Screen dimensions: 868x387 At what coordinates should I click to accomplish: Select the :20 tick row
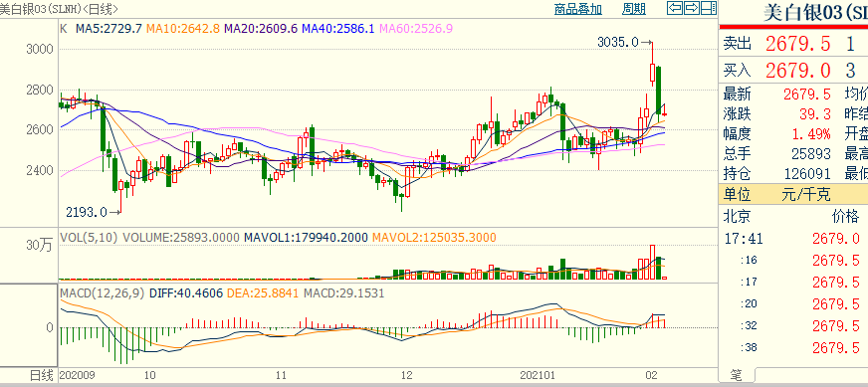pyautogui.click(x=793, y=304)
